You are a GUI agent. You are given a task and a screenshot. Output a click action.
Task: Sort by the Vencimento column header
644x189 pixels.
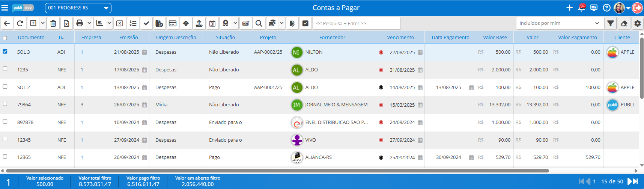(x=400, y=37)
